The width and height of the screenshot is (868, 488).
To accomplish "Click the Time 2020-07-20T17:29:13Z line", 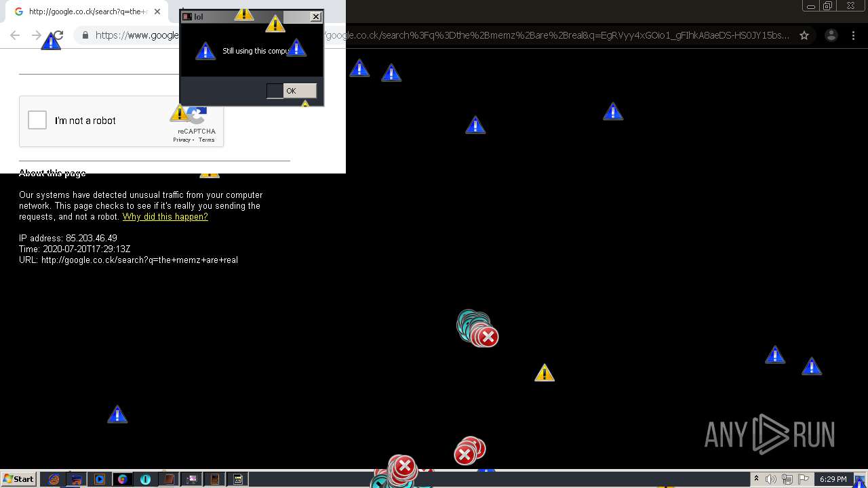I will (x=75, y=249).
